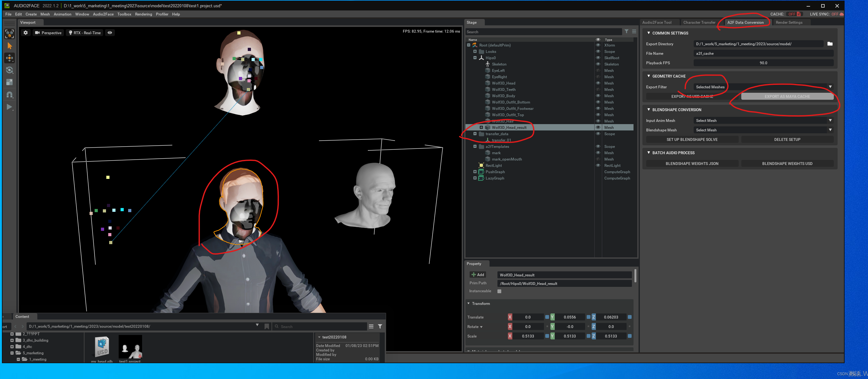Toggle visibility of Wolf3D_Teeth mesh
Viewport: 868px width, 379px height.
point(598,90)
